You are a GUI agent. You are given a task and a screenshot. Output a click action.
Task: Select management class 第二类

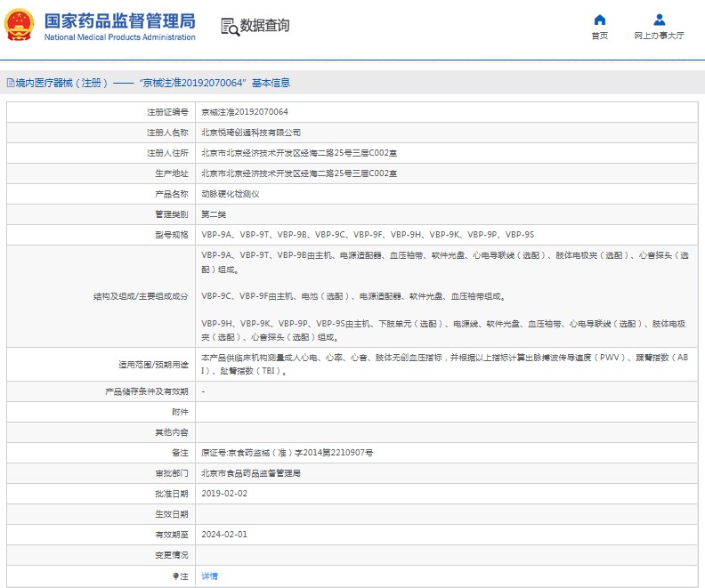tap(214, 214)
